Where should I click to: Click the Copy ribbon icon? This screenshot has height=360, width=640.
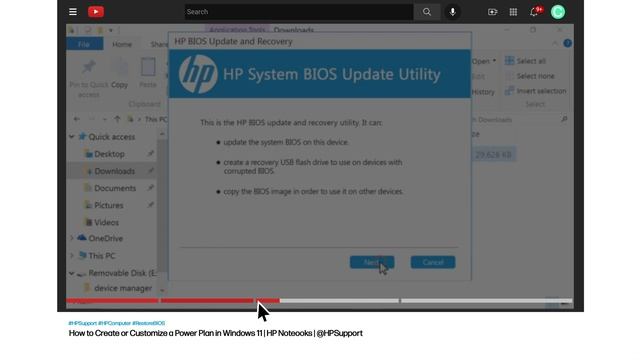tap(119, 67)
